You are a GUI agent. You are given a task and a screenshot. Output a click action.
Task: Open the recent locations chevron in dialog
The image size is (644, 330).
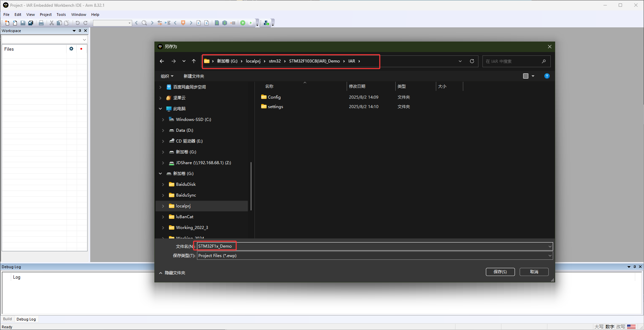pos(184,61)
